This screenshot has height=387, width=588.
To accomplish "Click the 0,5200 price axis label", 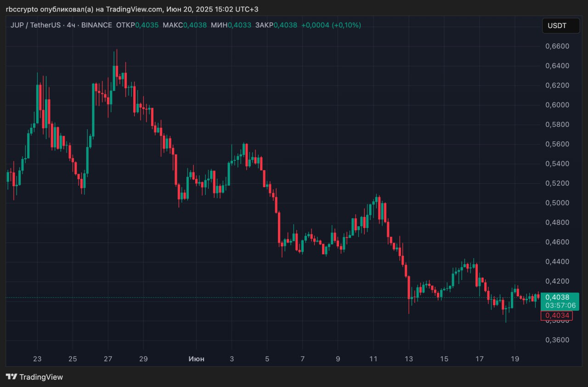I will [557, 183].
